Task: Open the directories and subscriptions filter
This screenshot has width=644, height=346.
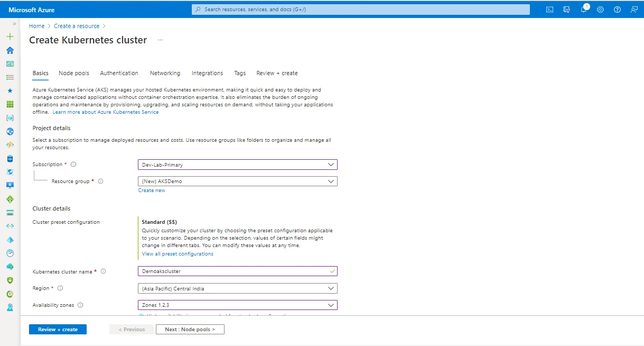Action: (566, 9)
